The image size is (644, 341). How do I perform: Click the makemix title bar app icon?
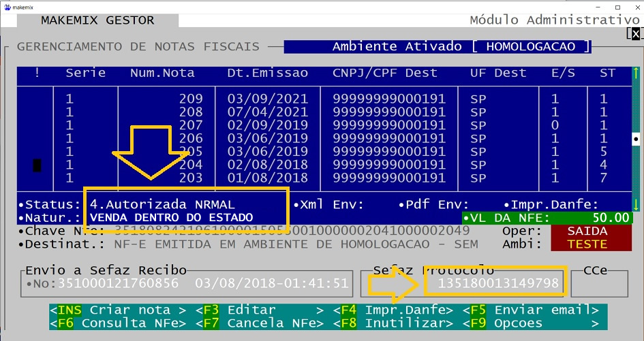pyautogui.click(x=7, y=7)
